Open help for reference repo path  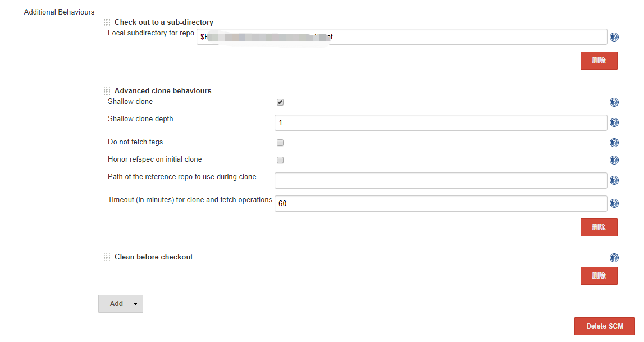(x=614, y=180)
